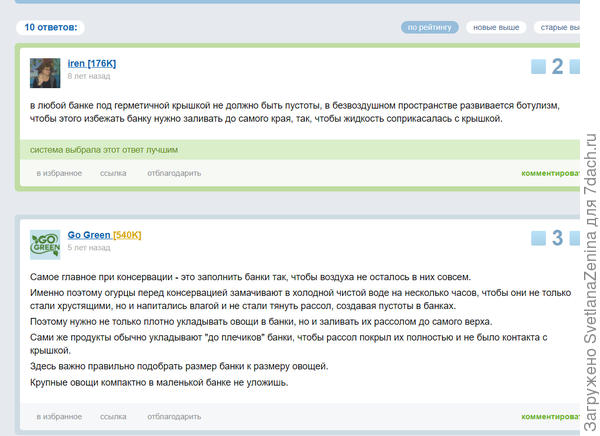The image size is (600, 436).
Task: Click the left vote square beside rating 3
Action: pyautogui.click(x=538, y=239)
